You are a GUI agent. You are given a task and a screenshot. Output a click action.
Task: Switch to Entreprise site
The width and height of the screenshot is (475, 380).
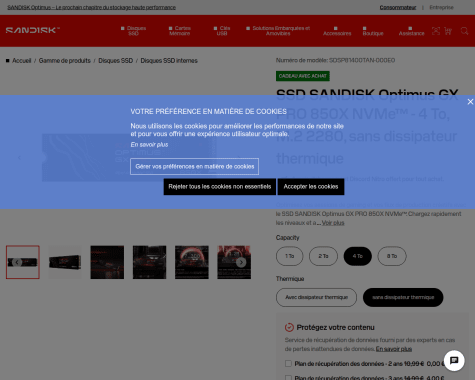point(441,7)
